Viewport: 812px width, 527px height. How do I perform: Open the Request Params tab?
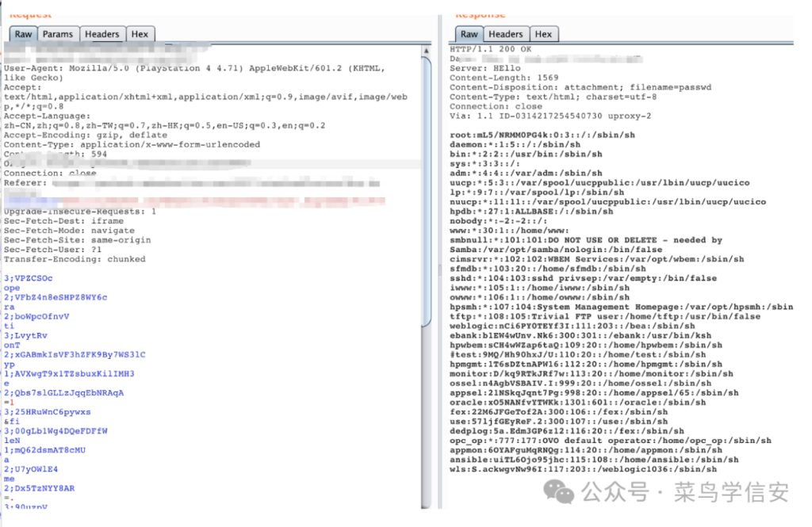point(57,34)
